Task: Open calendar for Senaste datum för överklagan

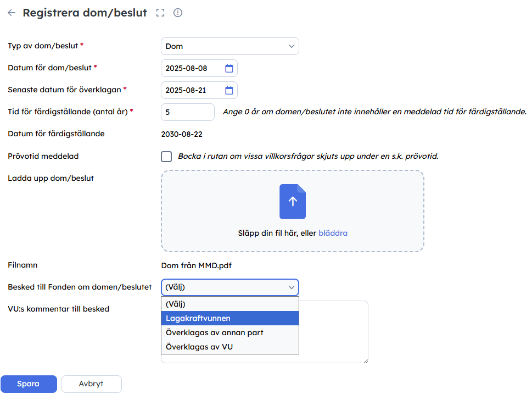Action: pyautogui.click(x=229, y=90)
